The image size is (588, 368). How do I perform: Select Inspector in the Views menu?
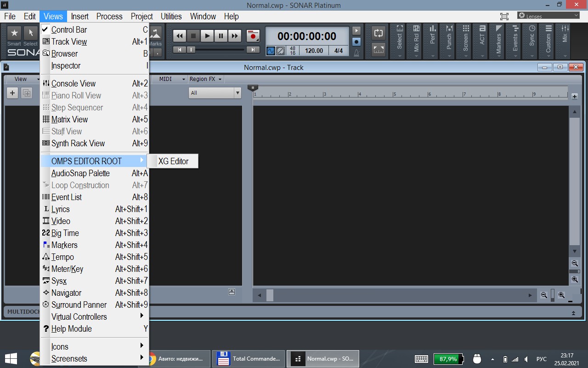(x=95, y=65)
